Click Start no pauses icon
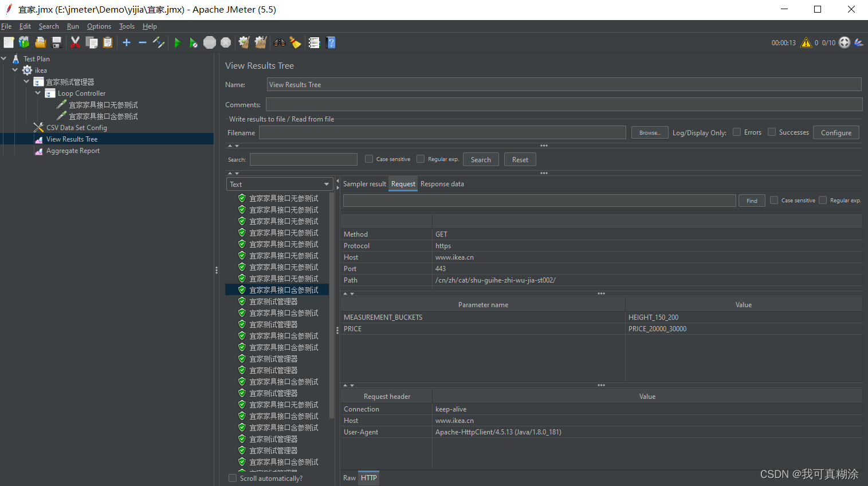 coord(194,42)
